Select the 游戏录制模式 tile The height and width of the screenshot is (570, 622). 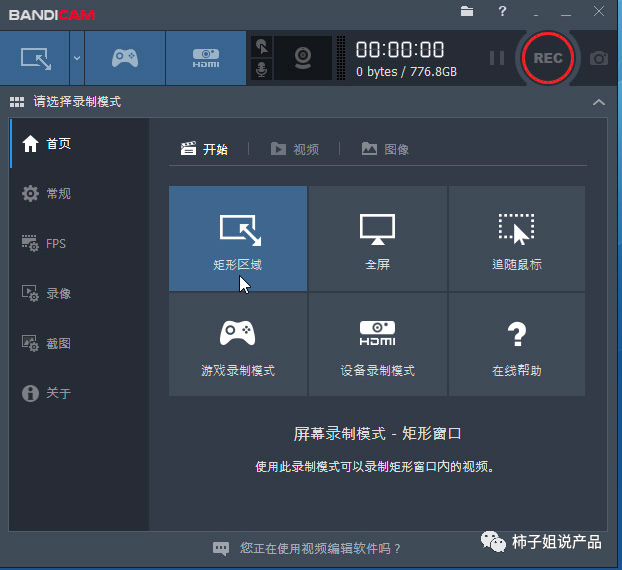tap(238, 344)
